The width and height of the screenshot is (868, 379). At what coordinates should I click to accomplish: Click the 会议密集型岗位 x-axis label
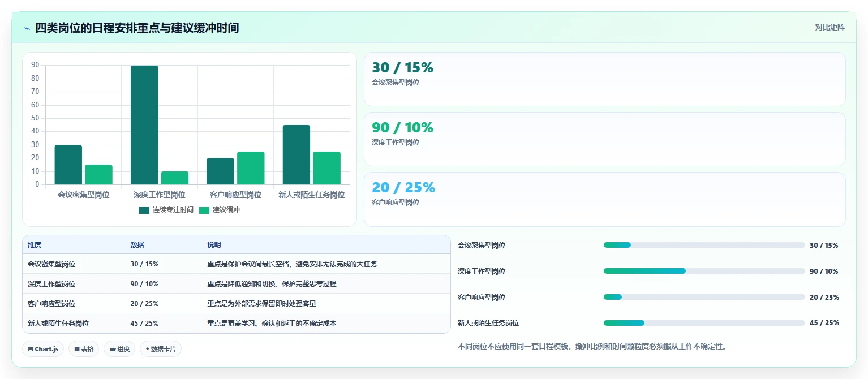coord(83,195)
